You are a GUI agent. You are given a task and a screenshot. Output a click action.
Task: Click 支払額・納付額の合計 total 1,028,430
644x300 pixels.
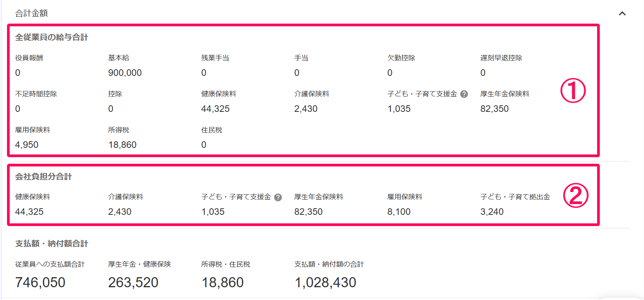[326, 283]
